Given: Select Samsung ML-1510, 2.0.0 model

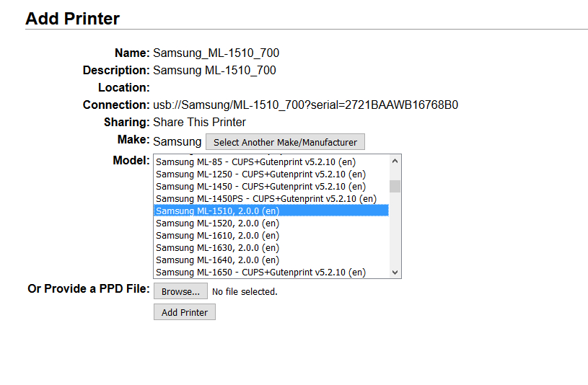Looking at the screenshot, I should (271, 211).
